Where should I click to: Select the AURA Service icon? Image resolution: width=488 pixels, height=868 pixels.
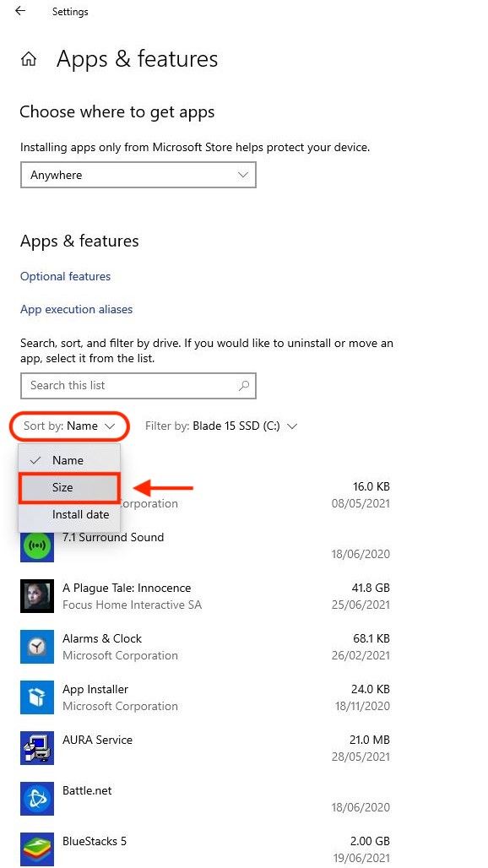pyautogui.click(x=37, y=748)
